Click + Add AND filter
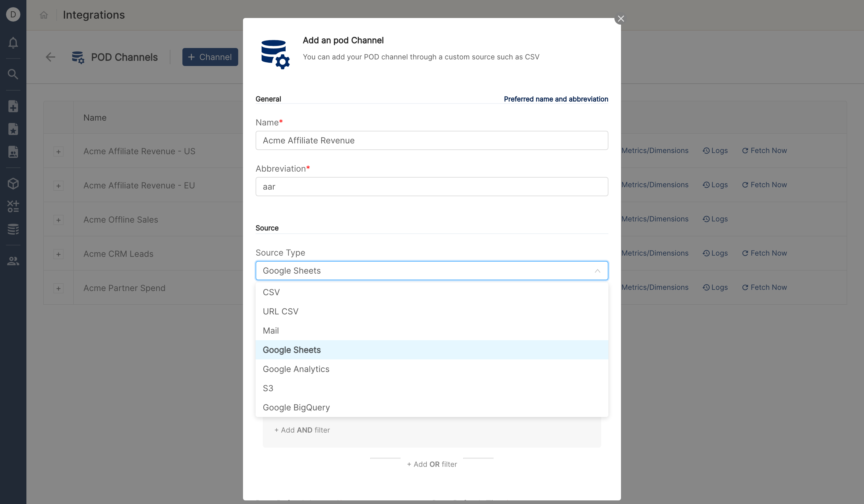Viewport: 864px width, 504px height. (x=302, y=430)
